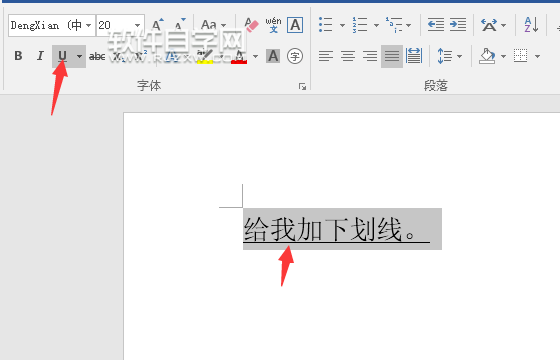Sort text with the A-Z icon
The height and width of the screenshot is (360, 560).
click(x=531, y=25)
